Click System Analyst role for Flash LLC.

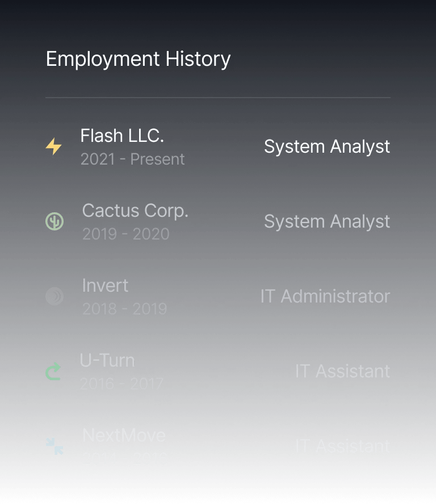pos(327,146)
